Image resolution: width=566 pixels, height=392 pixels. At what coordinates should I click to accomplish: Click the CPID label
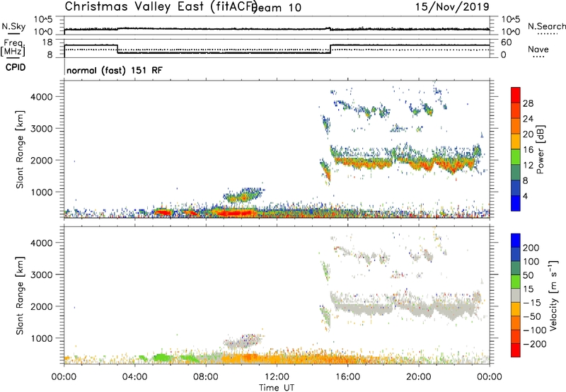16,67
